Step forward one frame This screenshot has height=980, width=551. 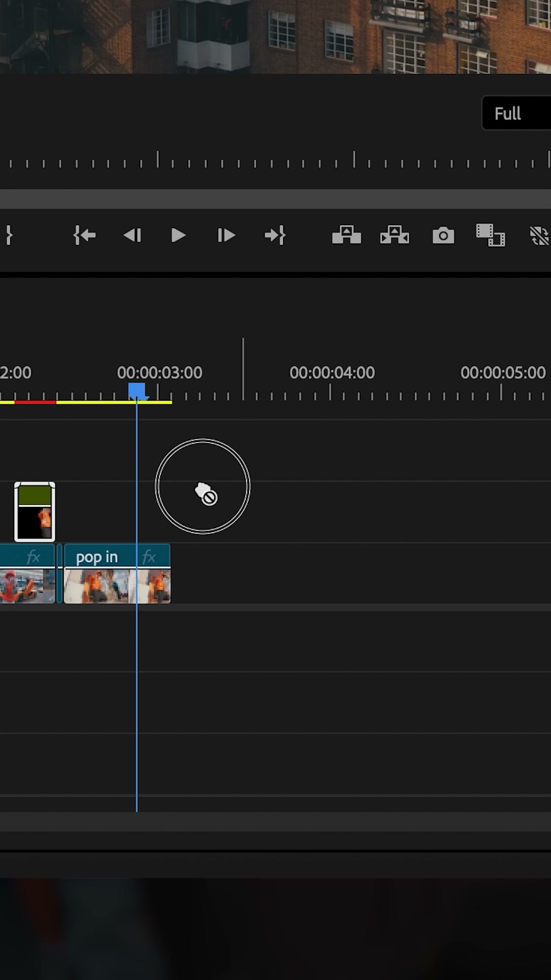pyautogui.click(x=226, y=235)
